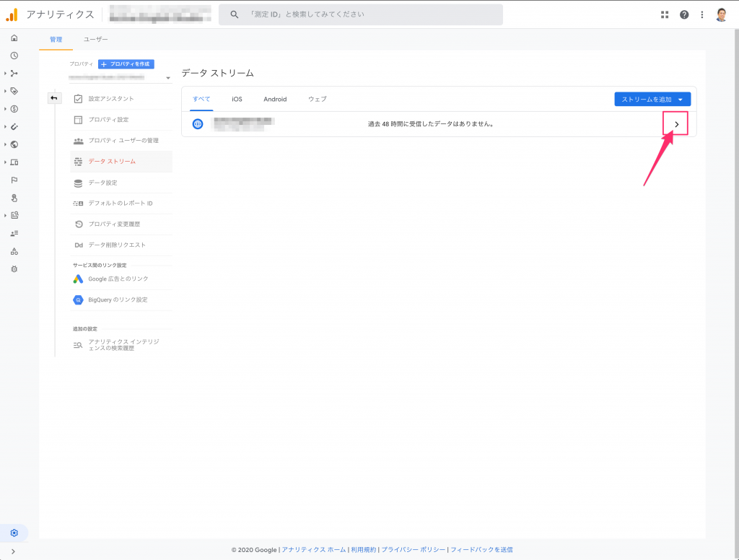The image size is (739, 560).
Task: Focus the 測定 ID search field
Action: (x=361, y=14)
